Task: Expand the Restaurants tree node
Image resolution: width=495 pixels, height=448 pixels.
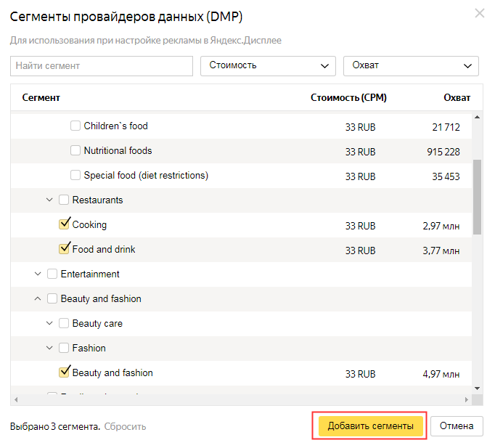Action: click(x=49, y=200)
